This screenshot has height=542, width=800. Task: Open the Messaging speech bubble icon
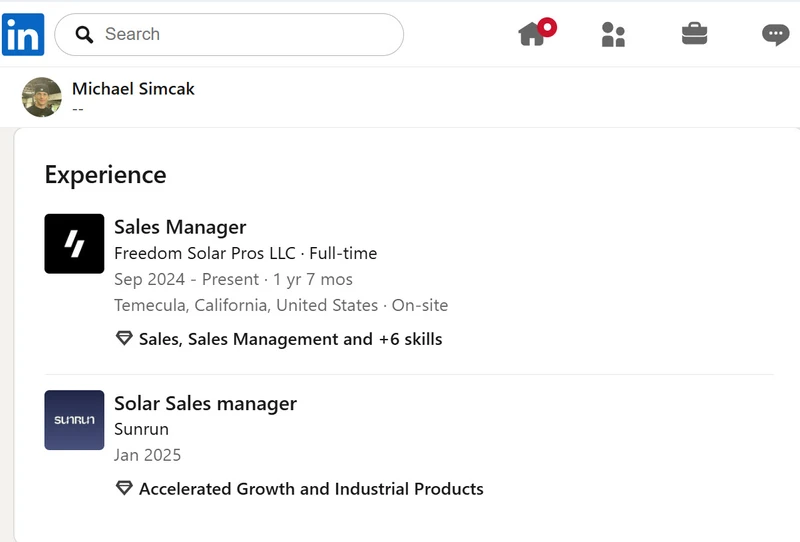[x=776, y=35]
